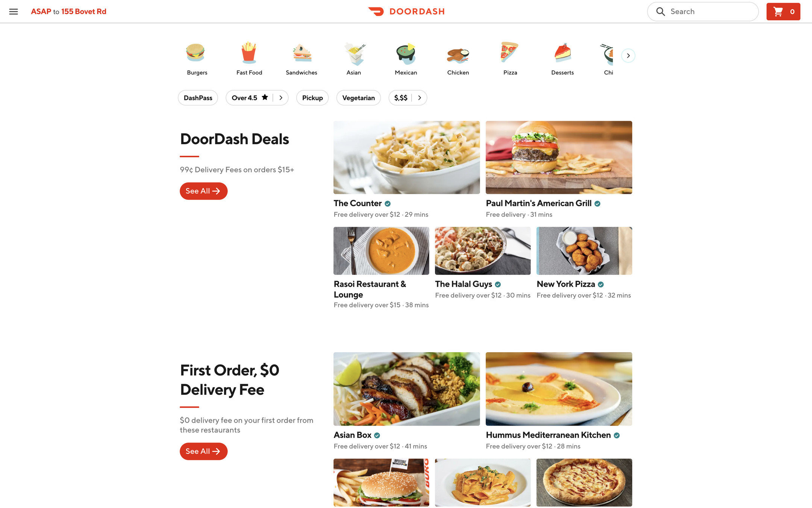Select the Burgers category icon

[195, 53]
